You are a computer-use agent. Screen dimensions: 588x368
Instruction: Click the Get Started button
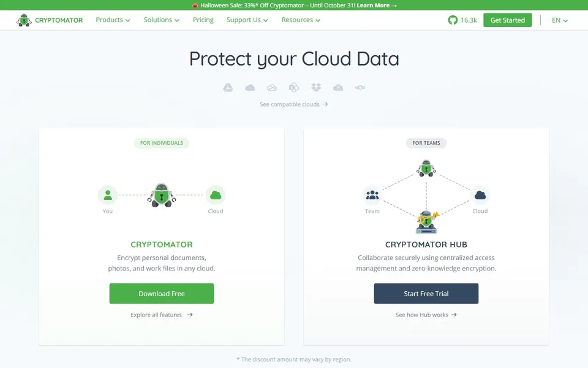click(507, 20)
